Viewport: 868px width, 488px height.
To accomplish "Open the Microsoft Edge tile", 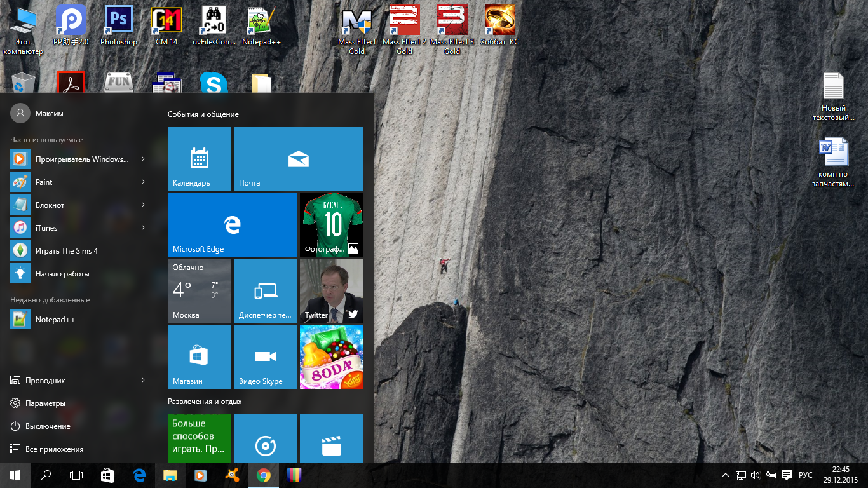I will pyautogui.click(x=232, y=225).
